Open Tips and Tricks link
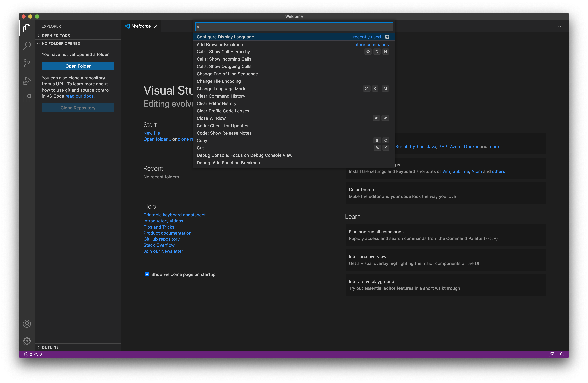The image size is (588, 383). pos(159,227)
